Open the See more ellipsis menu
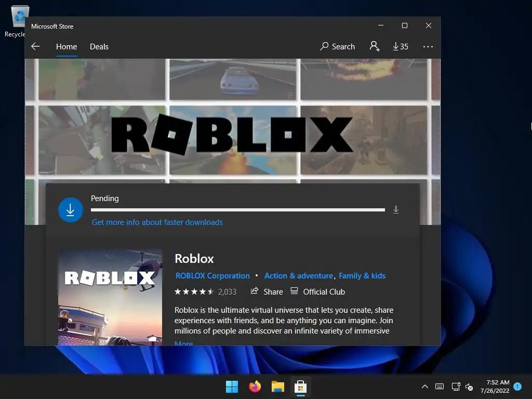Image resolution: width=532 pixels, height=399 pixels. [428, 46]
